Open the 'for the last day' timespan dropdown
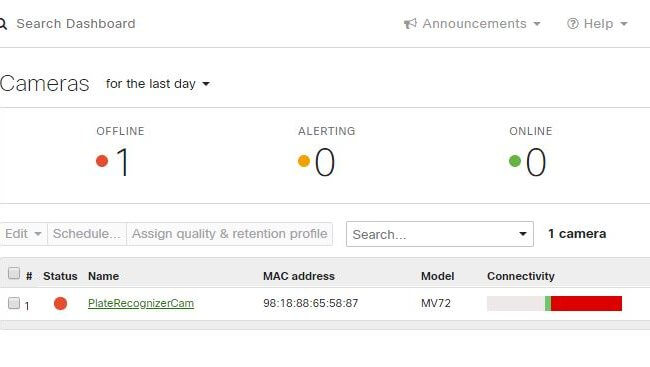The width and height of the screenshot is (650, 367). click(x=158, y=84)
